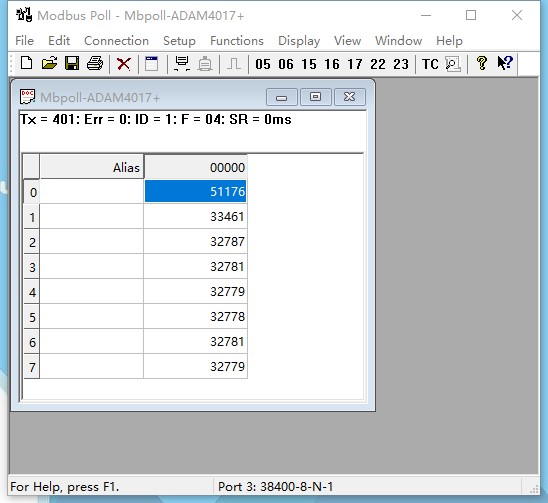Select function 16 write registers button
Viewport: 548px width, 503px height.
(x=332, y=64)
